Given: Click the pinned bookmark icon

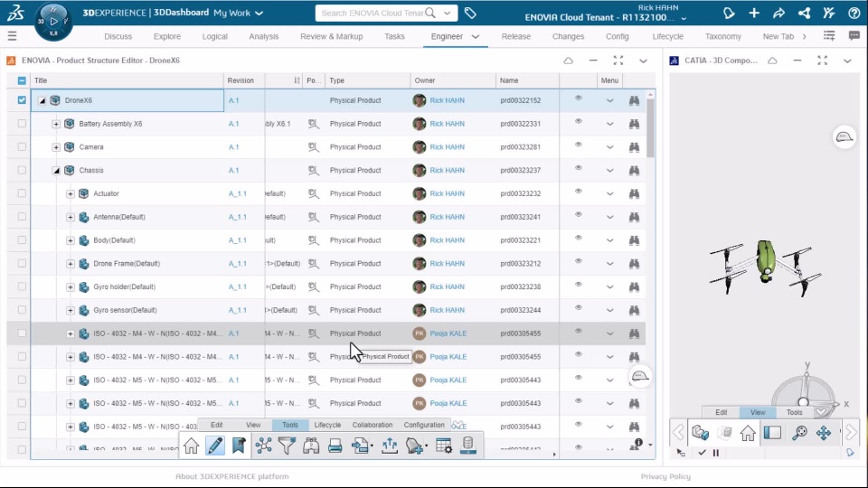Looking at the screenshot, I should click(x=239, y=446).
